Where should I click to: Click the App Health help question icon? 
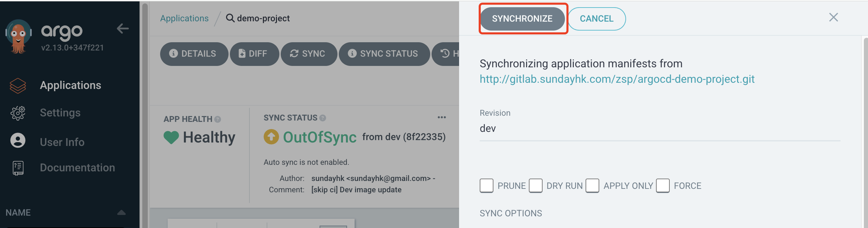pyautogui.click(x=218, y=119)
